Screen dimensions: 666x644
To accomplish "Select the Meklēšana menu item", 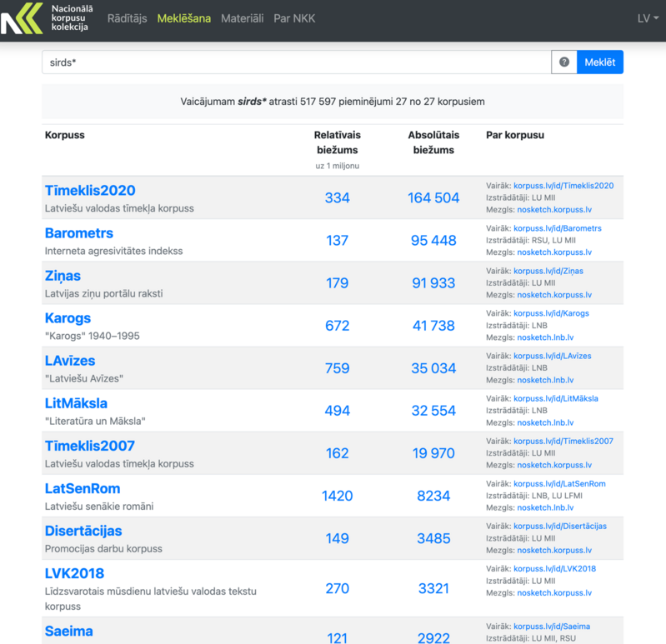I will [x=184, y=18].
